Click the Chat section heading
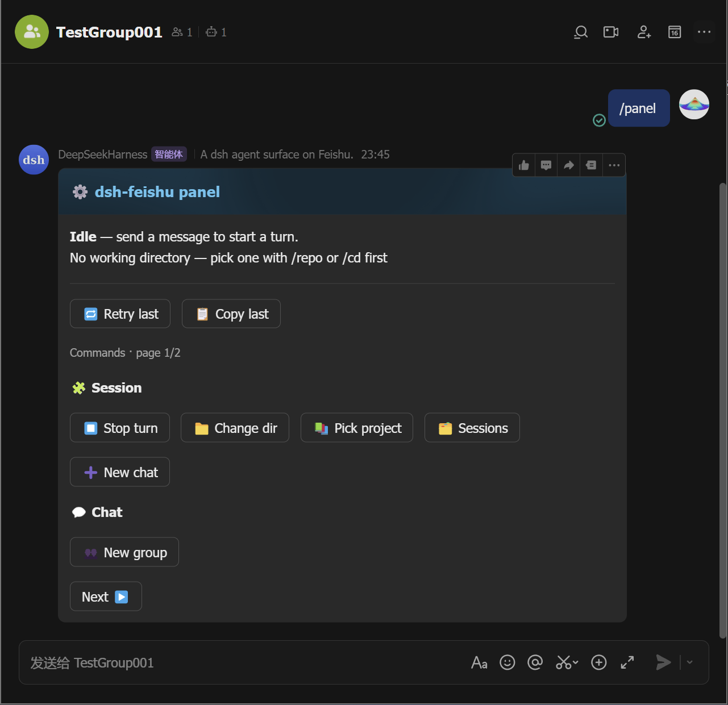The height and width of the screenshot is (705, 728). click(x=107, y=512)
